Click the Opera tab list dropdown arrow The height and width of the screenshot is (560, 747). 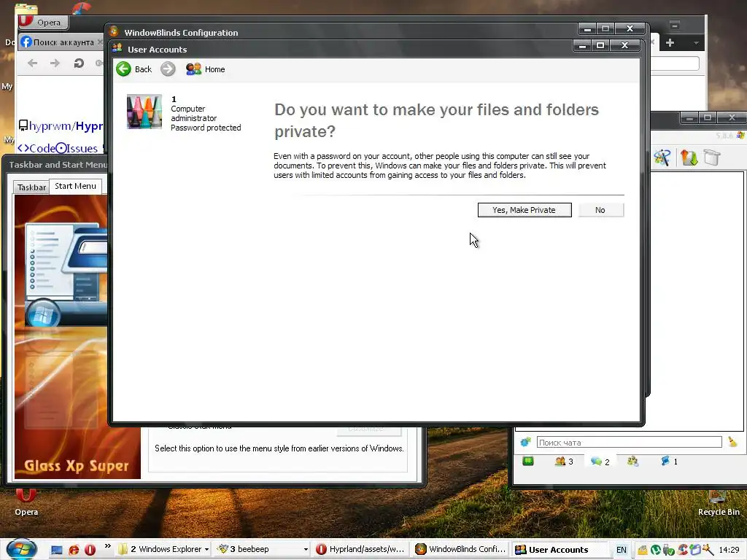(x=696, y=43)
